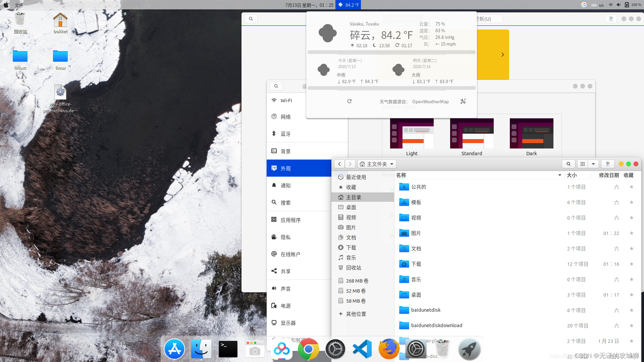
Task: Sort files by 名称 column header
Action: point(401,175)
